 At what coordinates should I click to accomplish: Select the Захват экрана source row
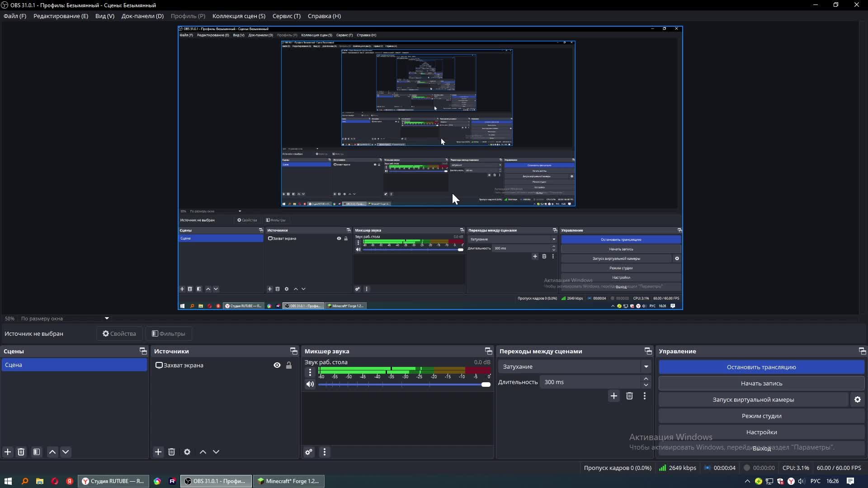[x=225, y=365]
